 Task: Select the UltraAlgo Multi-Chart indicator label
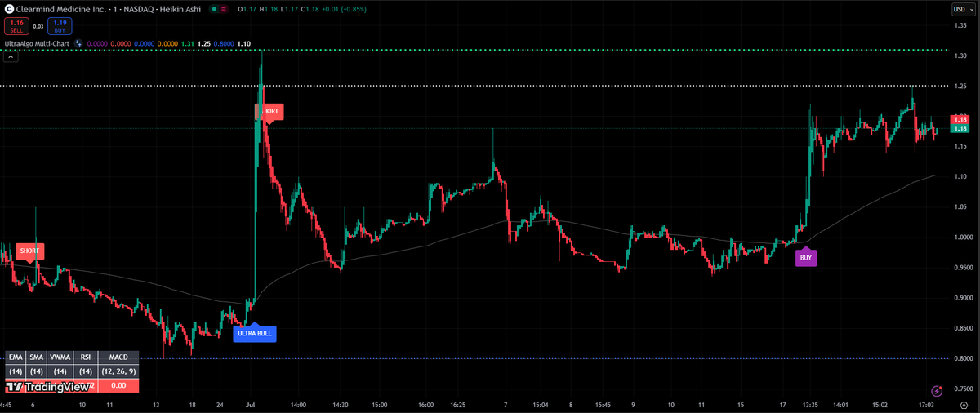pos(37,42)
